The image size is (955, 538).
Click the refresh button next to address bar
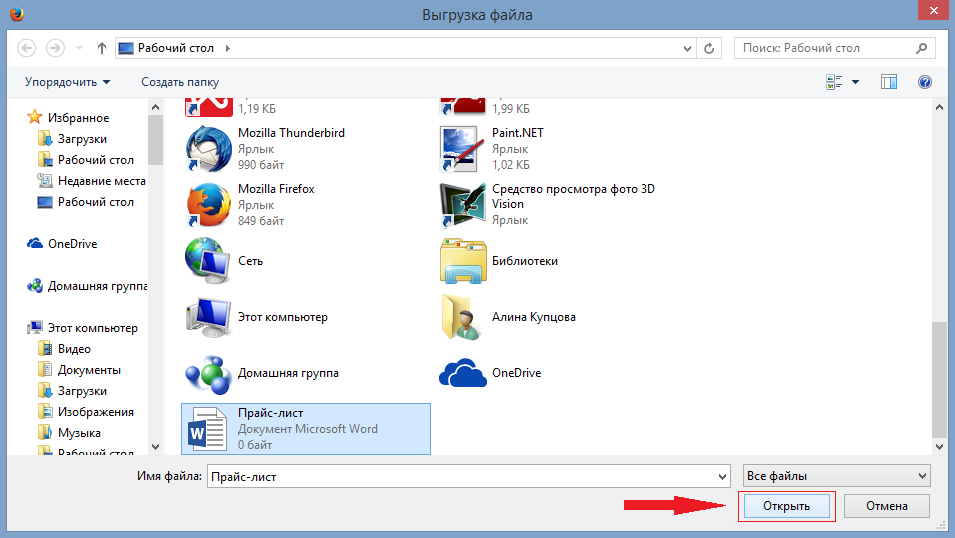709,48
